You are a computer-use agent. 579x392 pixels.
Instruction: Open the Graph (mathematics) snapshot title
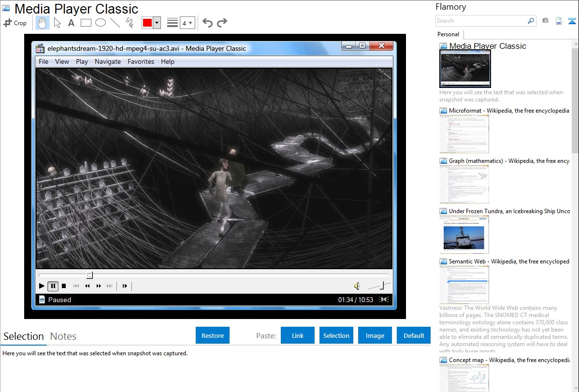tap(509, 161)
